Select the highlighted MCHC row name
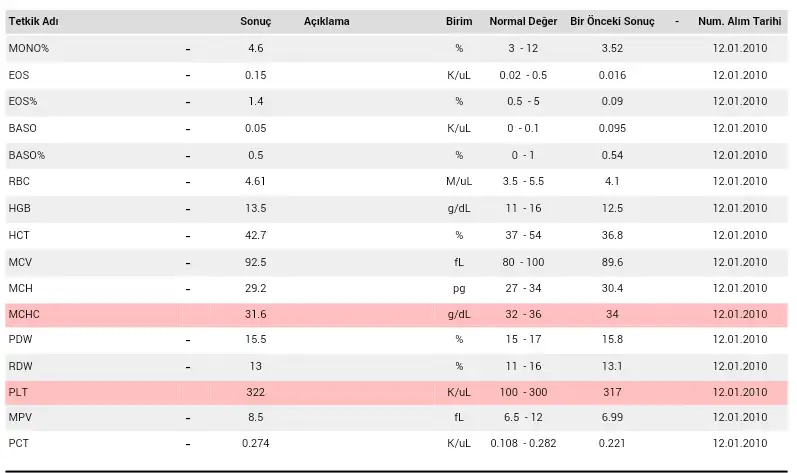This screenshot has height=473, width=797. coord(23,315)
